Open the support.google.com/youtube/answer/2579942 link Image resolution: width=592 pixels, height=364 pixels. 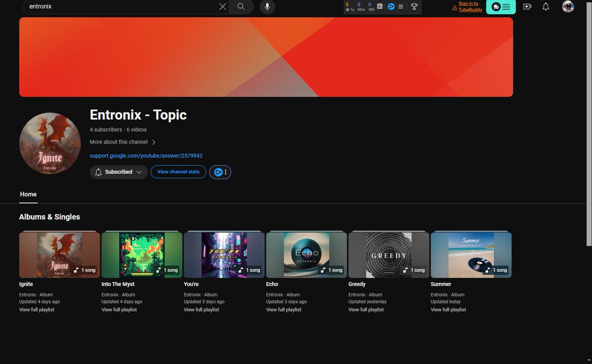point(146,156)
